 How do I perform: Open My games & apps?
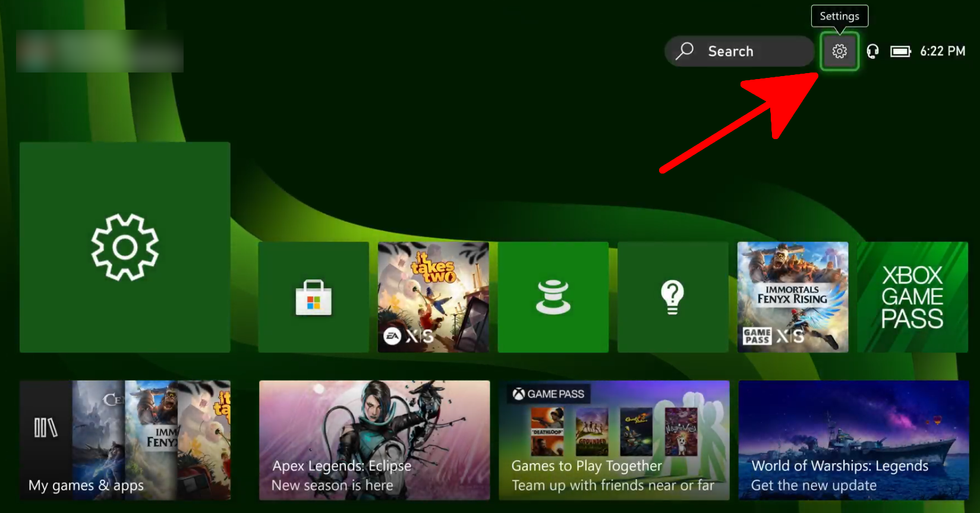pos(125,440)
